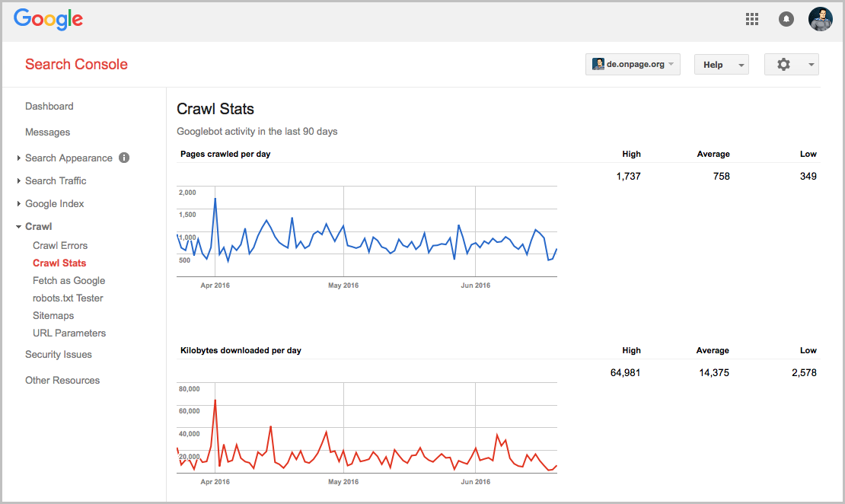Image resolution: width=845 pixels, height=504 pixels.
Task: Navigate to Sitemaps
Action: (53, 315)
